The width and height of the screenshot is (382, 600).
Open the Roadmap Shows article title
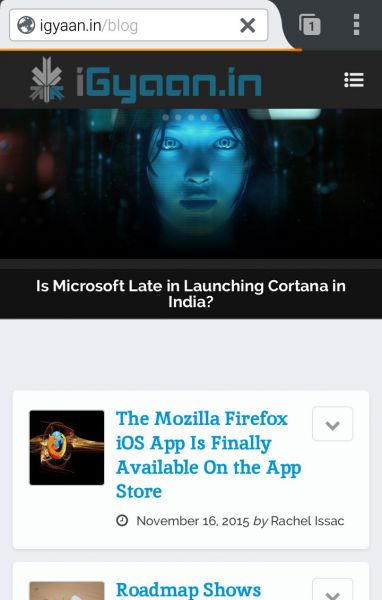point(188,590)
